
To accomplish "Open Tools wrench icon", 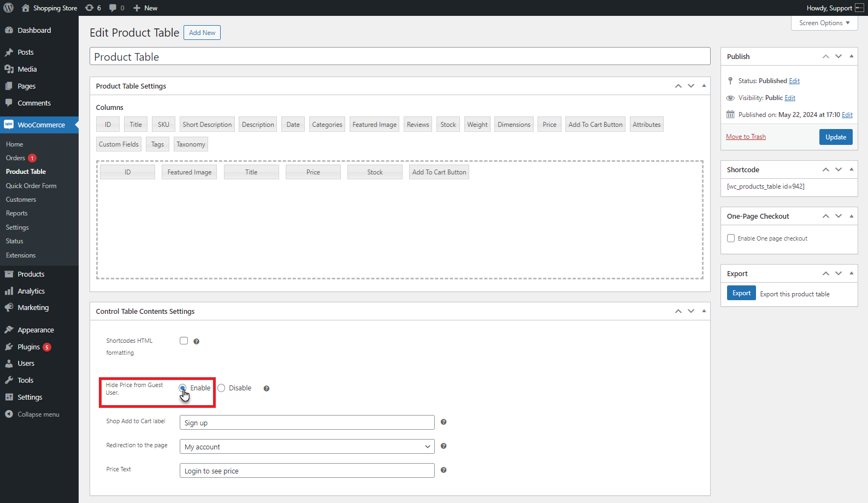I will pyautogui.click(x=9, y=381).
